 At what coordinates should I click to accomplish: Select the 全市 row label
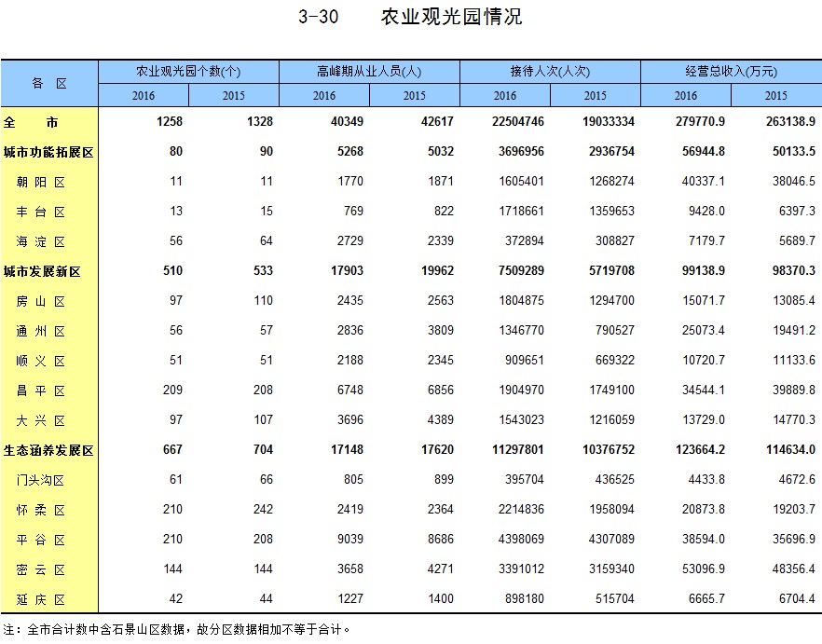click(31, 122)
